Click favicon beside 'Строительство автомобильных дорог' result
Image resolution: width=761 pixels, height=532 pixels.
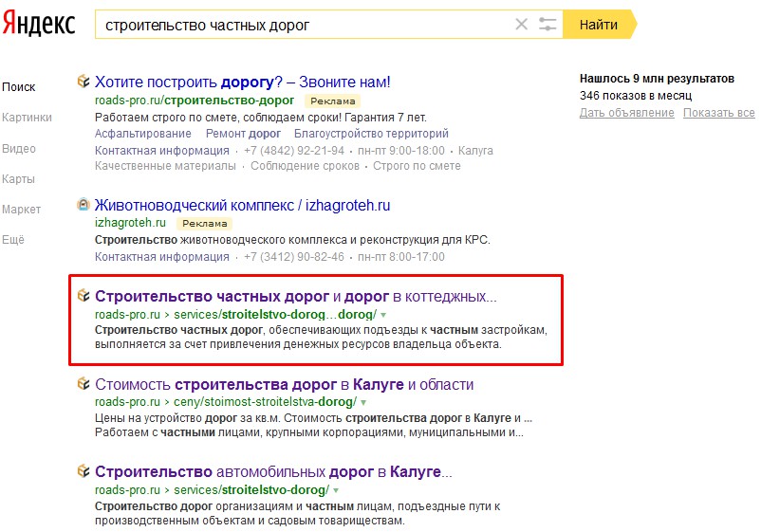point(84,470)
